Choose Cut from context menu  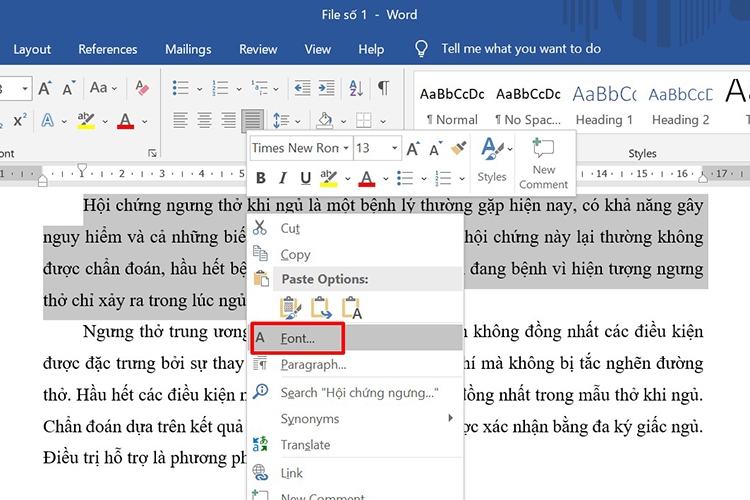click(x=355, y=228)
